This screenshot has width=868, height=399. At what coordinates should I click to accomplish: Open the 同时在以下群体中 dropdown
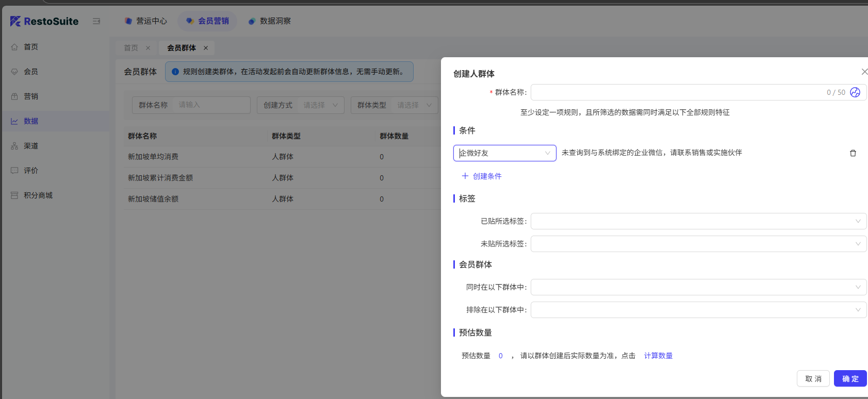pyautogui.click(x=698, y=287)
